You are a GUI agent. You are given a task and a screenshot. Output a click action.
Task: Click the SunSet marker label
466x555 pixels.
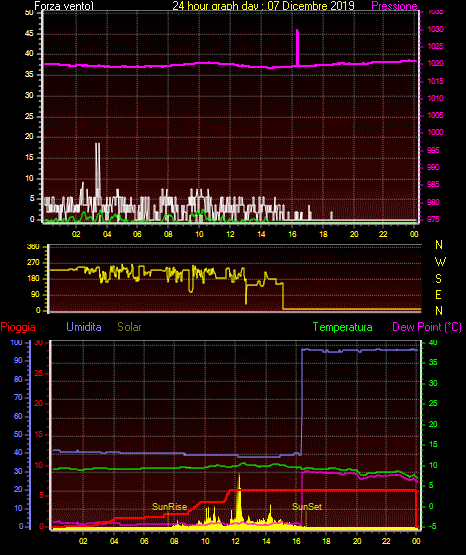click(x=307, y=507)
